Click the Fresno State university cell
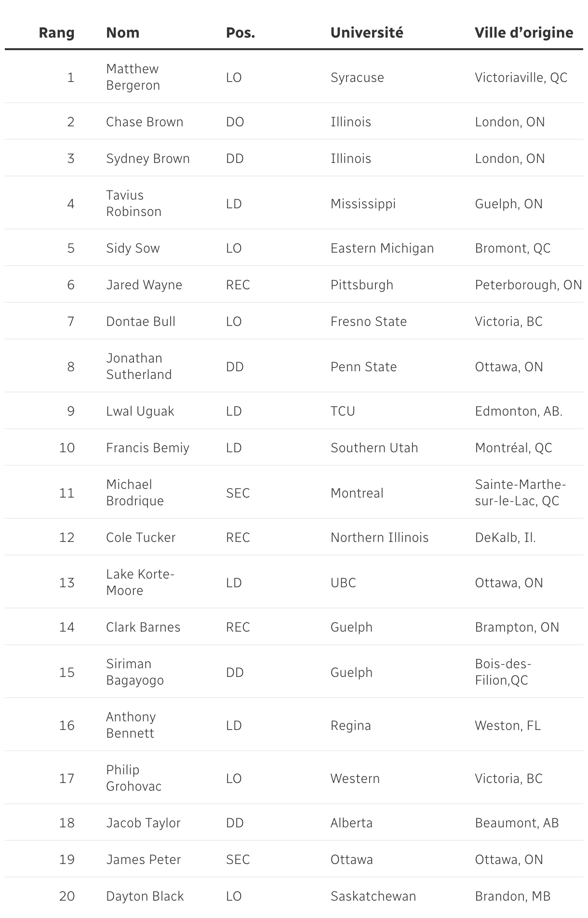 click(369, 322)
